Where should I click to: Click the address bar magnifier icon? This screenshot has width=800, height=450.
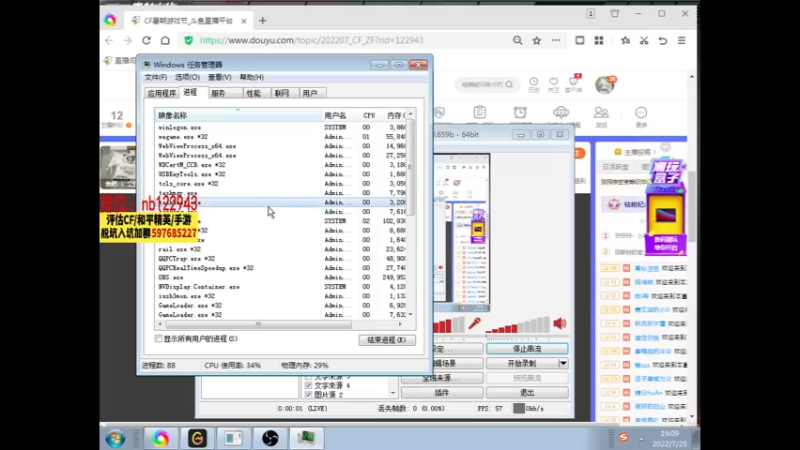pyautogui.click(x=517, y=40)
